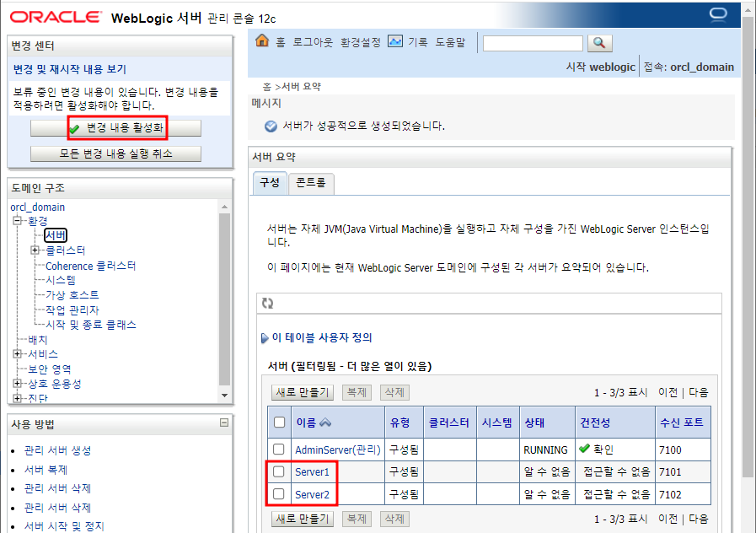This screenshot has width=756, height=533.
Task: Check the Server2 row checkbox
Action: tap(279, 494)
